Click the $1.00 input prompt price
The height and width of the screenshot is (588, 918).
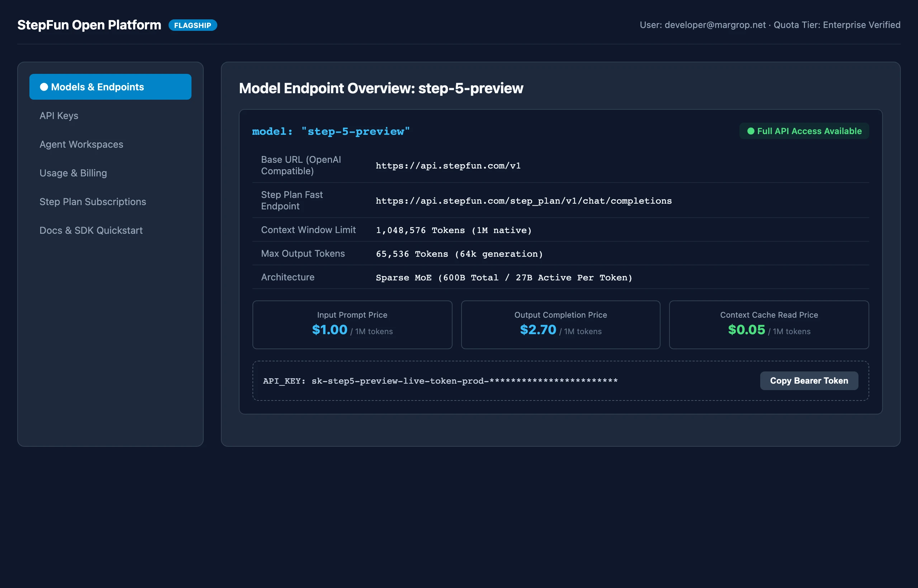[x=330, y=329]
